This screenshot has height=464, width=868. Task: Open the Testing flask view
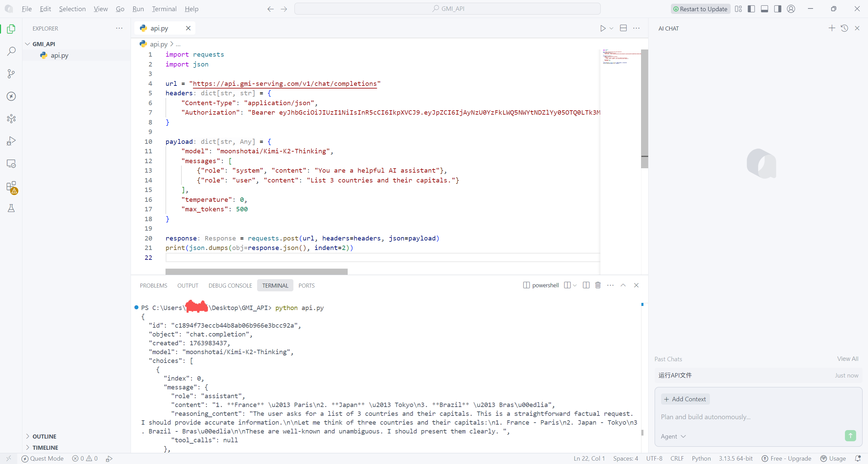[11, 208]
